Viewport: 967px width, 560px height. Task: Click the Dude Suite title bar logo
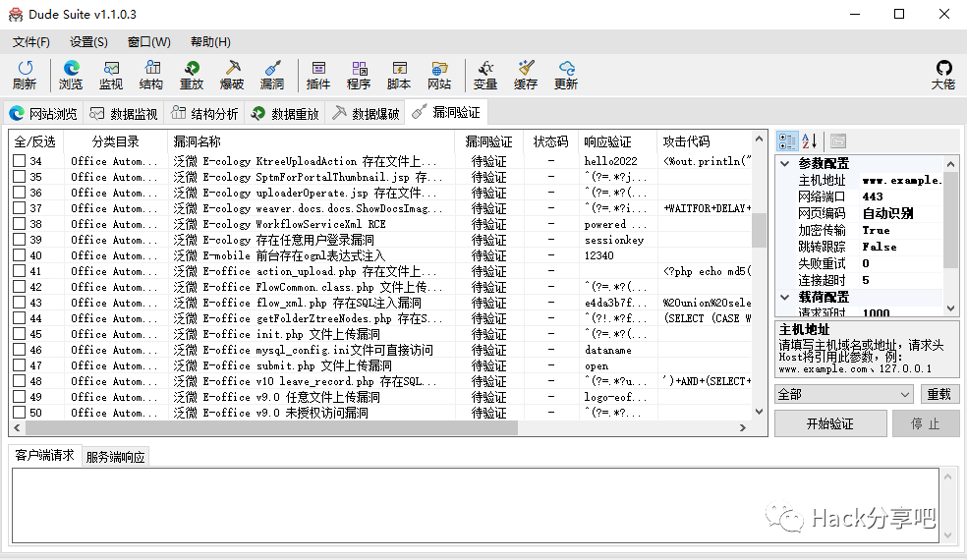[x=16, y=14]
